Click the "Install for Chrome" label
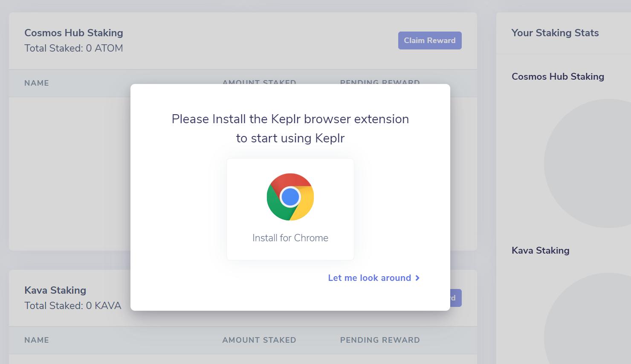This screenshot has height=364, width=631. (290, 238)
